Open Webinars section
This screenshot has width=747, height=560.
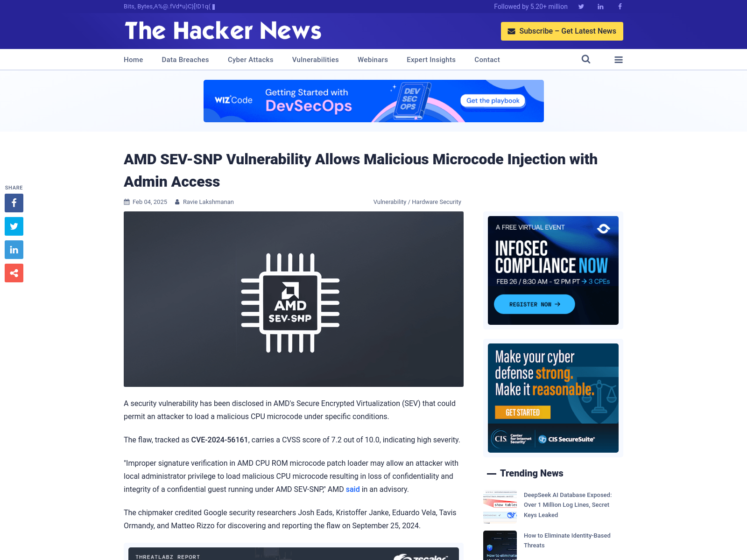(373, 60)
